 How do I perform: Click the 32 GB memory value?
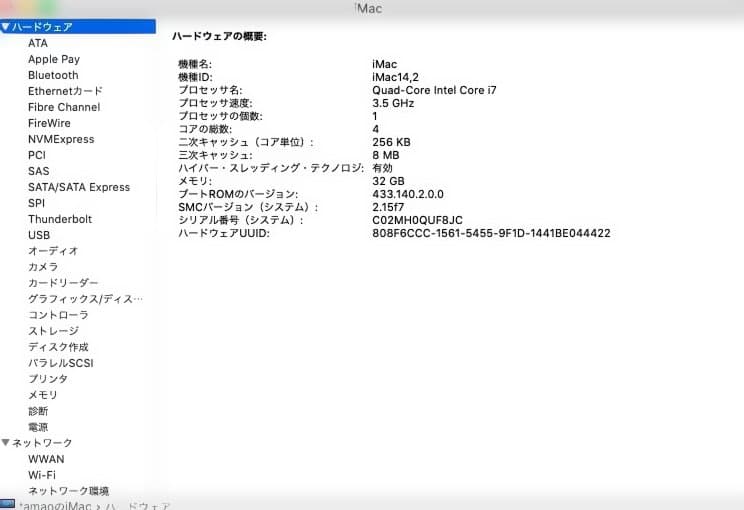388,181
